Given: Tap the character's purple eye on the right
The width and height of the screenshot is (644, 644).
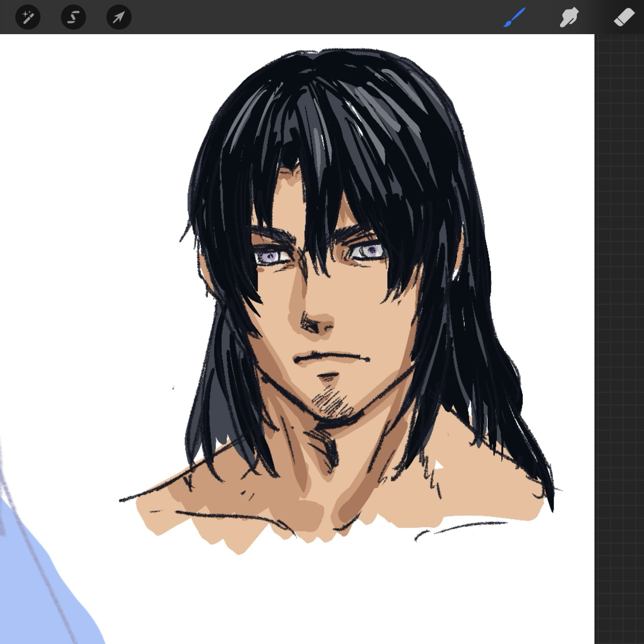Looking at the screenshot, I should point(368,251).
